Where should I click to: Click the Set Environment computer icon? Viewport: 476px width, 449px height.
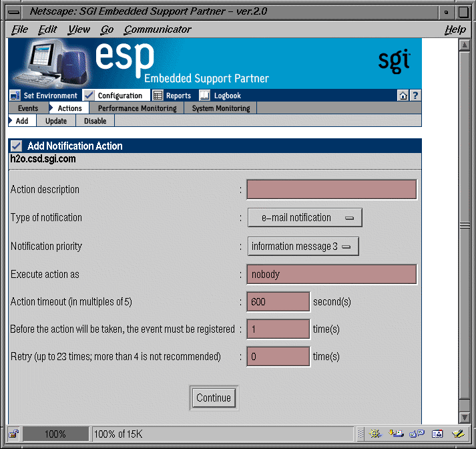coord(15,96)
